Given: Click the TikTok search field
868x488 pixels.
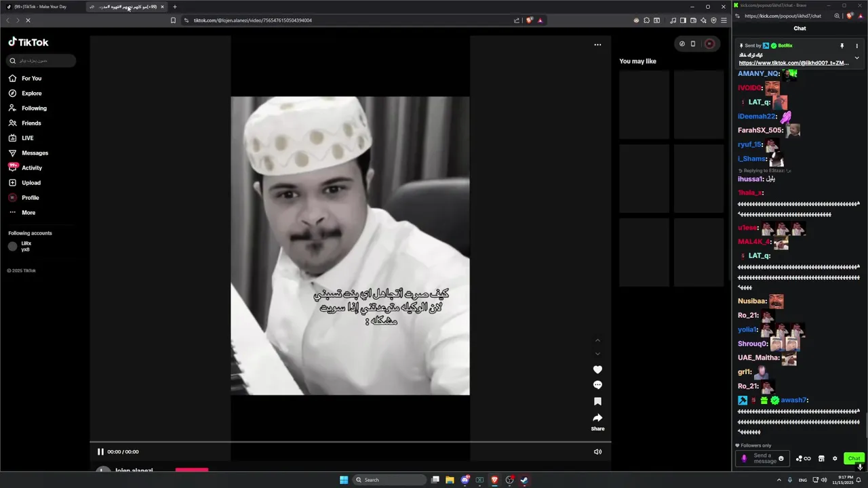Looking at the screenshot, I should pos(41,61).
